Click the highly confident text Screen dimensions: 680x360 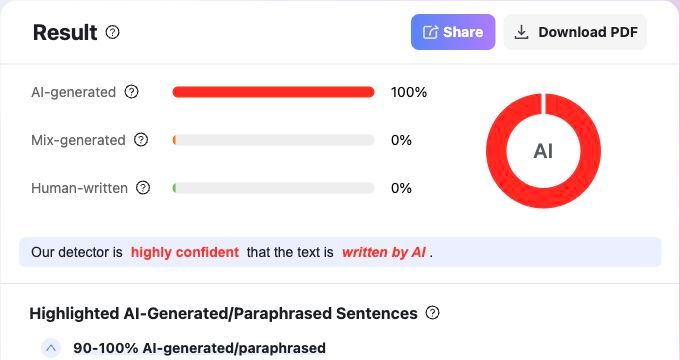pyautogui.click(x=185, y=252)
